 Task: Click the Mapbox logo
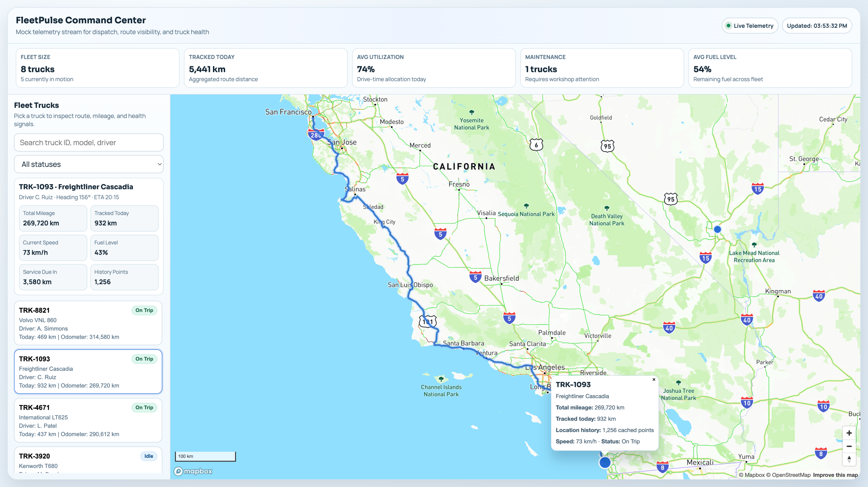click(193, 471)
